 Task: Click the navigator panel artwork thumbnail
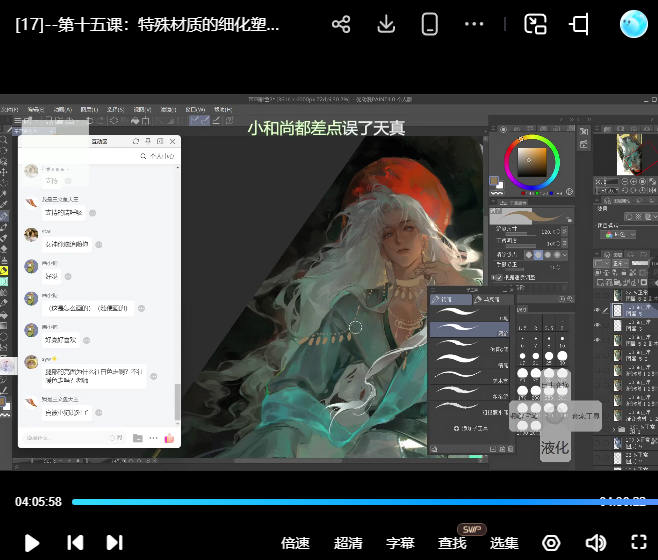(629, 154)
